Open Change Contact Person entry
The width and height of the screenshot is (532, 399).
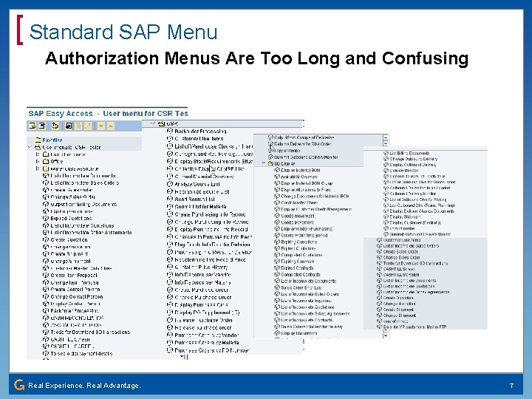coord(77,296)
